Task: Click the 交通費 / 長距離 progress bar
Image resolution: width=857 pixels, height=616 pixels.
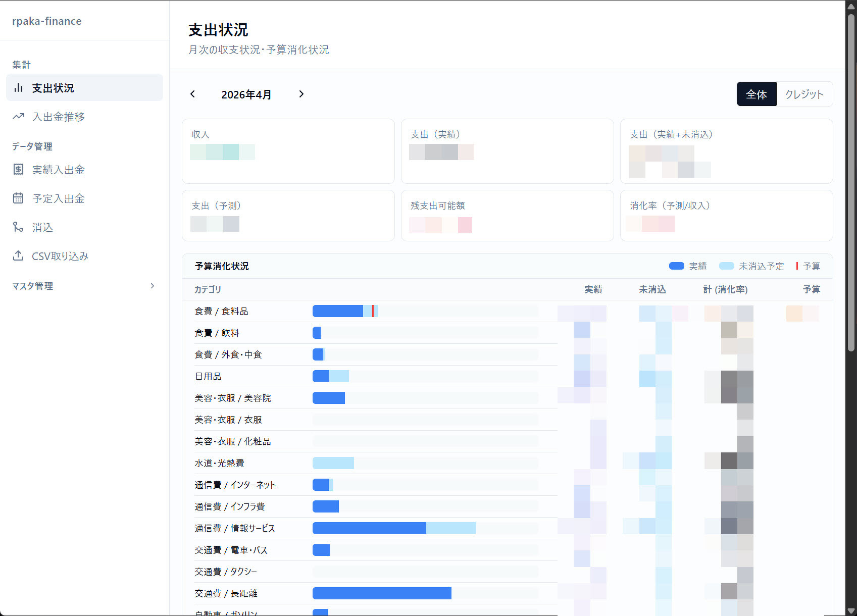Action: pos(425,593)
